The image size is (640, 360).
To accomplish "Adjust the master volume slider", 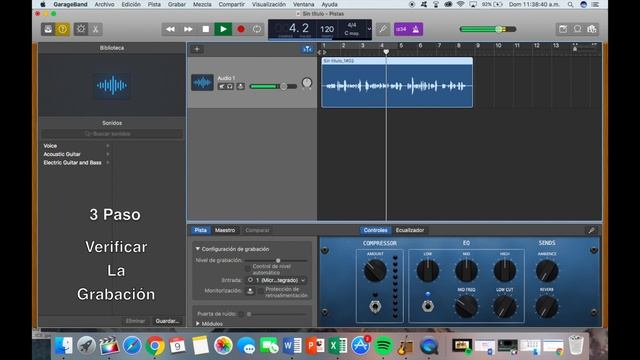I will [488, 29].
